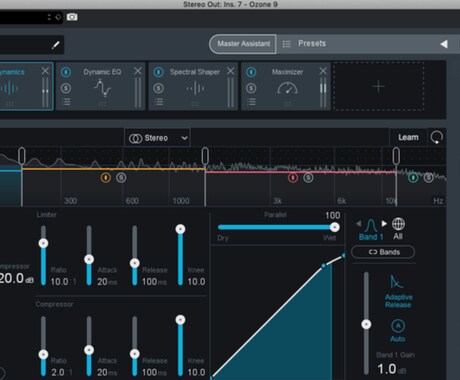Open Dynamic EQ module presets list
Viewport: 460px width, 380px height.
point(66,102)
